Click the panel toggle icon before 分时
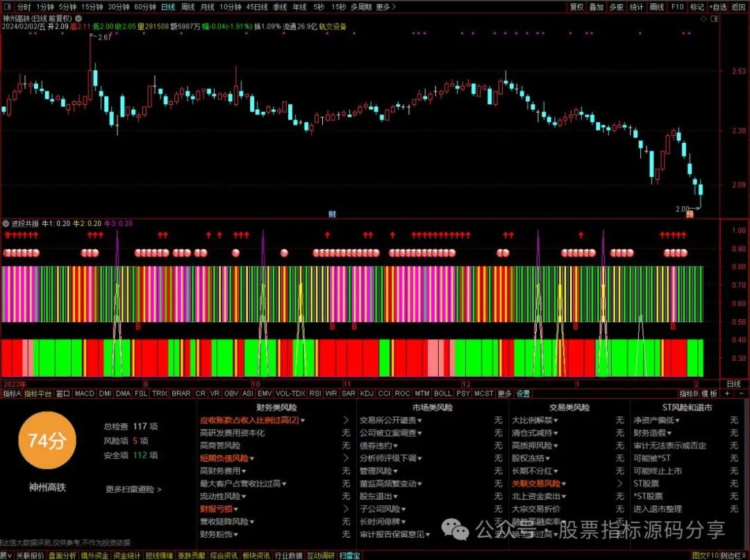Image resolution: width=750 pixels, height=560 pixels. point(8,7)
